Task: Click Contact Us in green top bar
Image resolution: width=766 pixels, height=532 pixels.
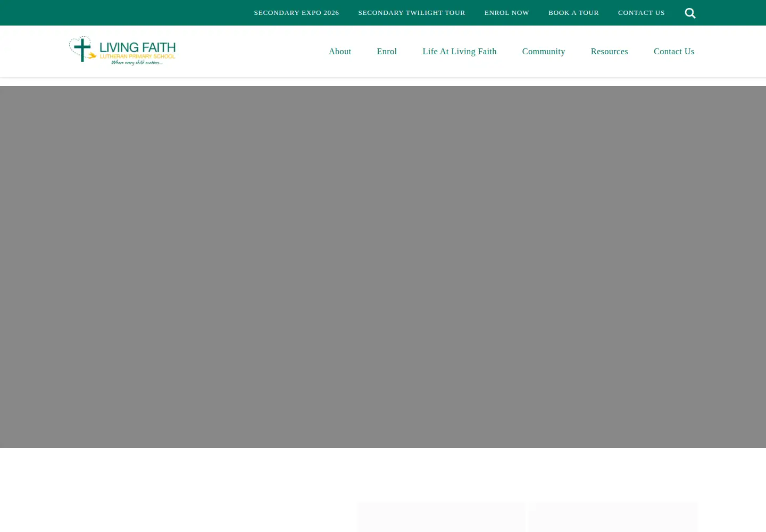Action: tap(642, 13)
